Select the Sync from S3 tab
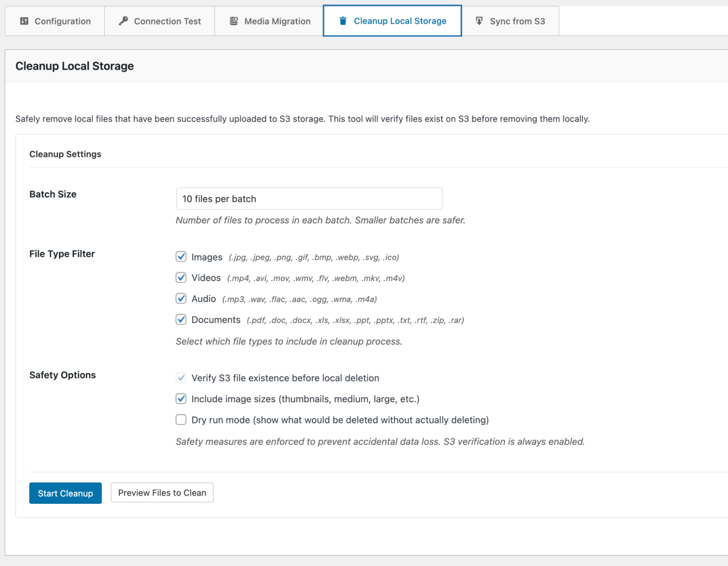 (x=517, y=22)
